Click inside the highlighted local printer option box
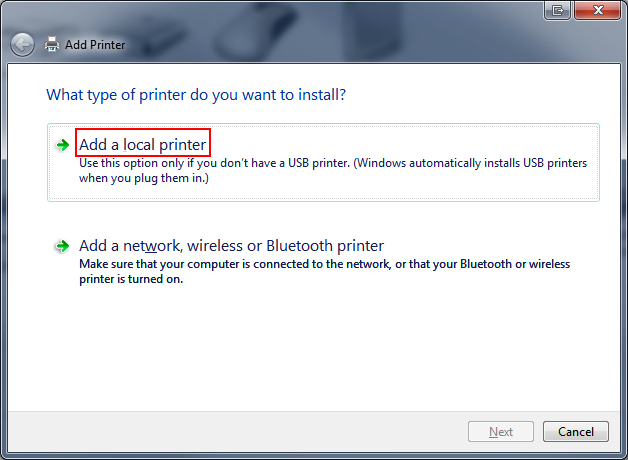This screenshot has height=460, width=628. 323,163
